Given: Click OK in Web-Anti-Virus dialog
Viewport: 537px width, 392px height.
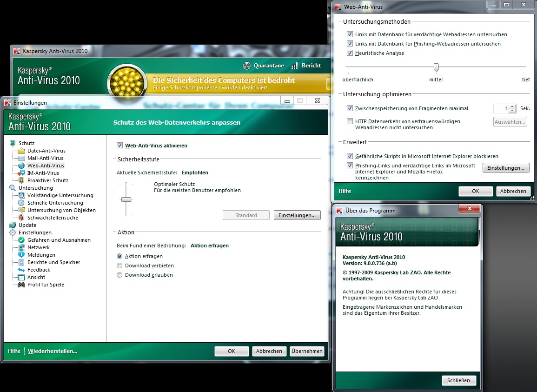Looking at the screenshot, I should (x=475, y=191).
